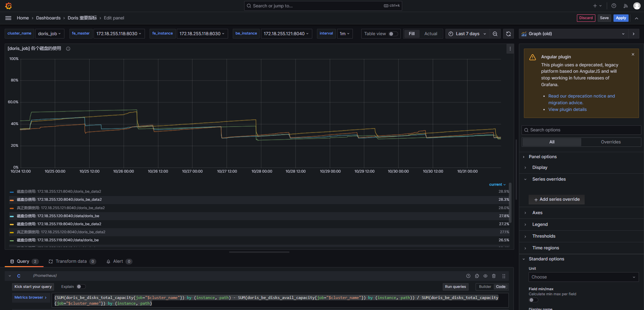Open the user profile avatar
Screen dimensions: 644x310
pos(637,6)
